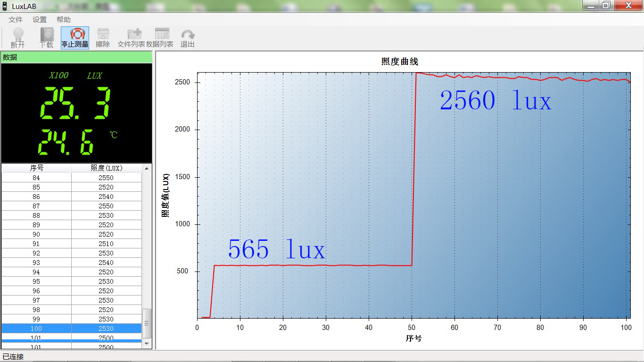Screen dimensions: 644x362
Task: Select the table row with 序号 94
Action: (x=72, y=272)
